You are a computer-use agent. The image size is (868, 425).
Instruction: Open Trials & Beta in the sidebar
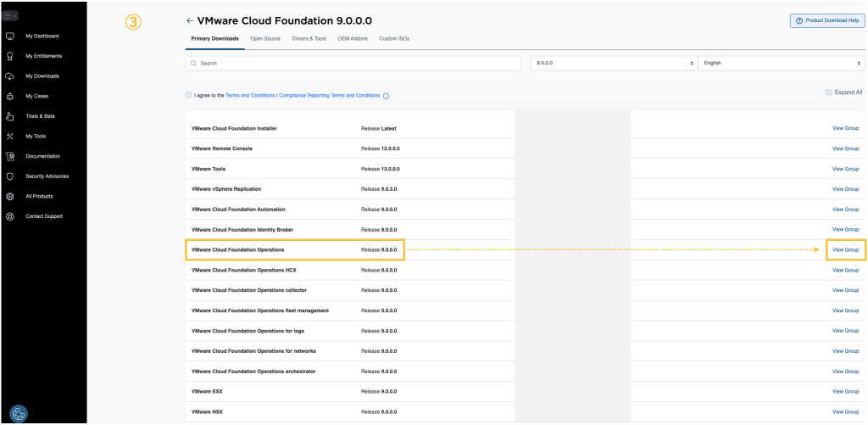pyautogui.click(x=40, y=116)
